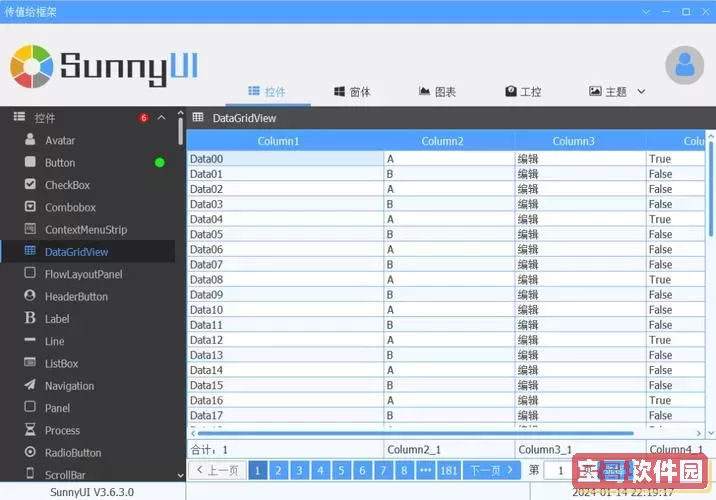Go to next page with 下一页
This screenshot has height=500, width=716.
pyautogui.click(x=492, y=470)
